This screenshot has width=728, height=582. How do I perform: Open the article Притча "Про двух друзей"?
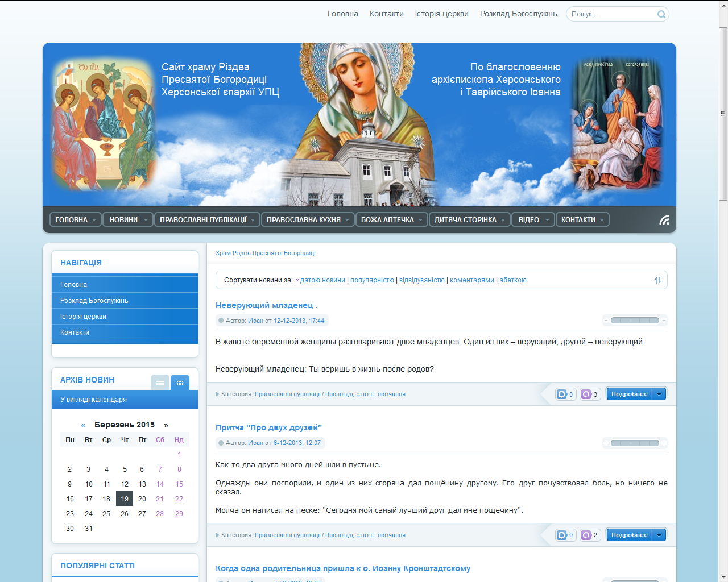[x=268, y=427]
